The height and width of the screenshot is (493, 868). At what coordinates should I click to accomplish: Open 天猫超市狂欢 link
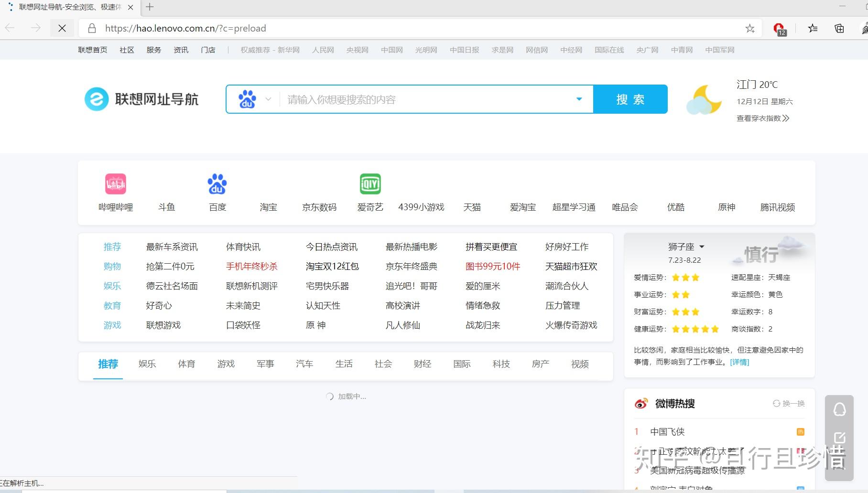pyautogui.click(x=571, y=266)
